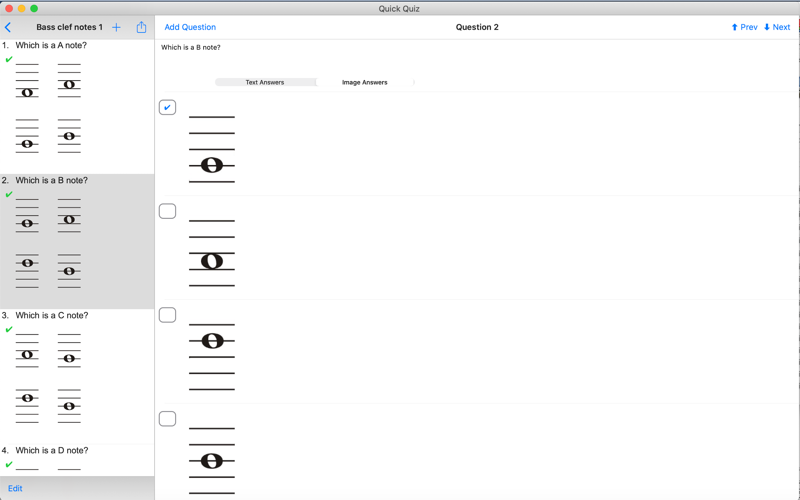The image size is (800, 500).
Task: Click the second answer's staff note image
Action: (212, 253)
